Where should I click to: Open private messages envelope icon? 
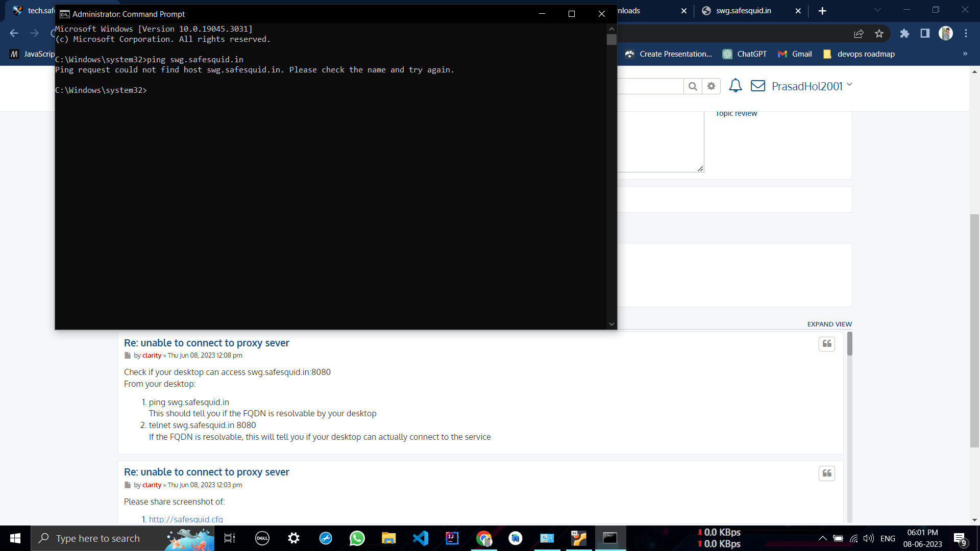(x=758, y=86)
